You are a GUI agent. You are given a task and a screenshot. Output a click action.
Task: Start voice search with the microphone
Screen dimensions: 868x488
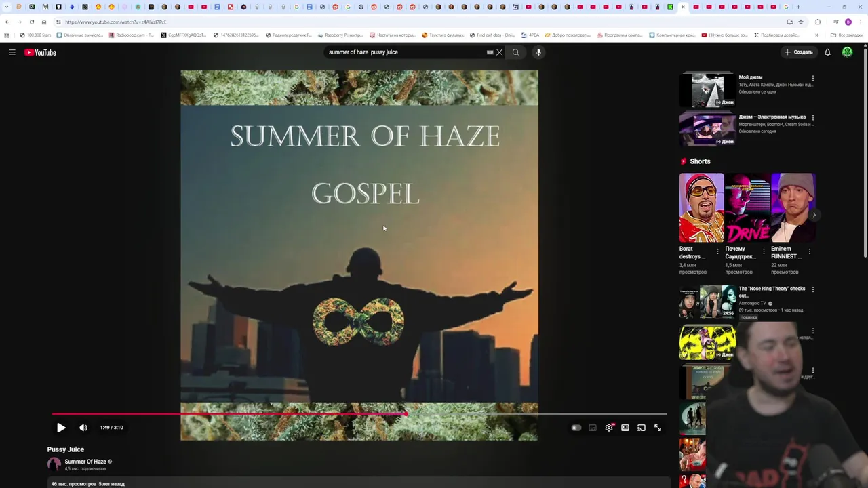point(538,52)
